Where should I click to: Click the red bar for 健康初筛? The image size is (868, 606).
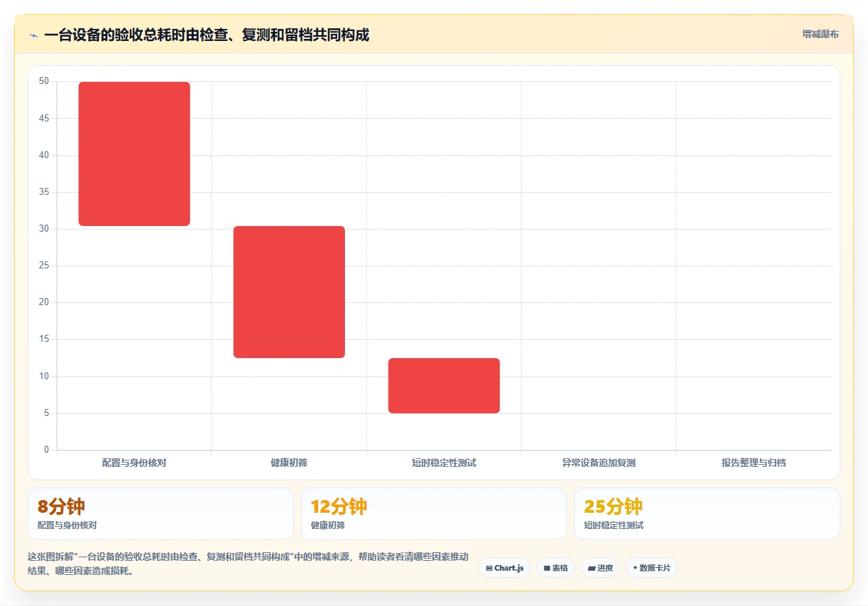[x=289, y=292]
